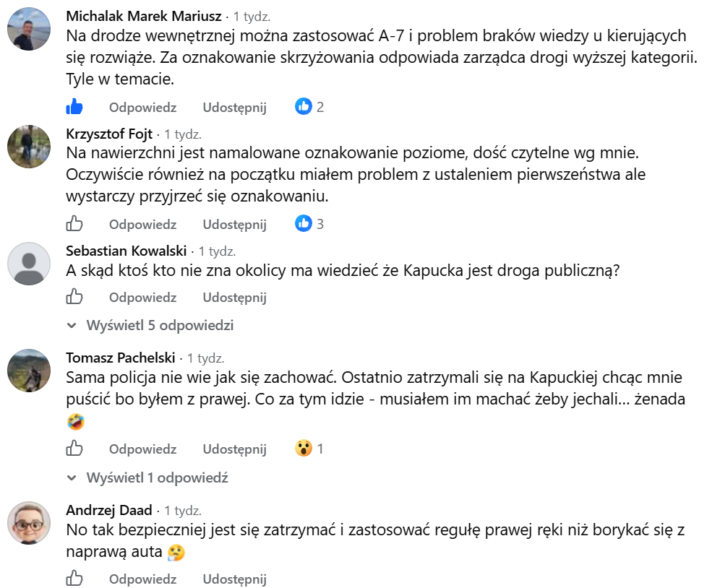Reply to Sebastian Kowalski via Odpowiedz
707x588 pixels.
[x=142, y=298]
